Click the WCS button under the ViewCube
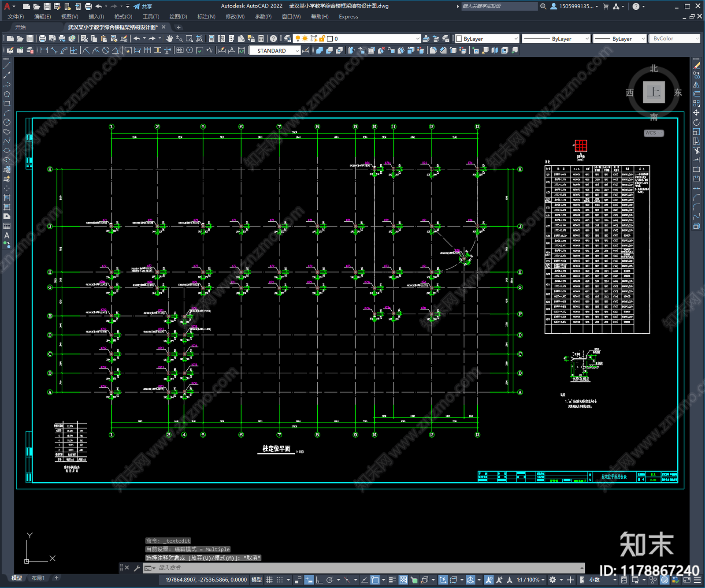This screenshot has height=588, width=705. coord(653,133)
